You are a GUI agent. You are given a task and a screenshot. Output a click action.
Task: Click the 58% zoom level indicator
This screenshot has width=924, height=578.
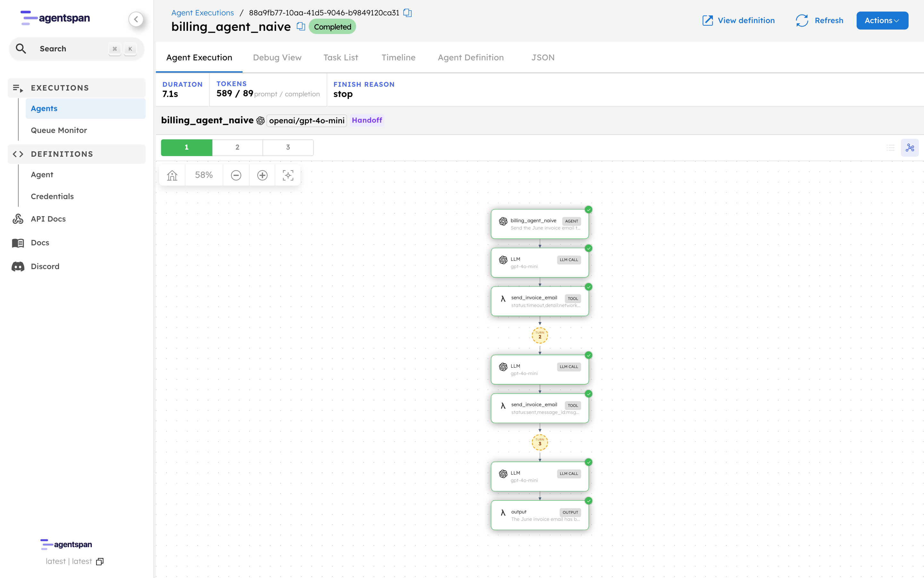[x=204, y=175]
